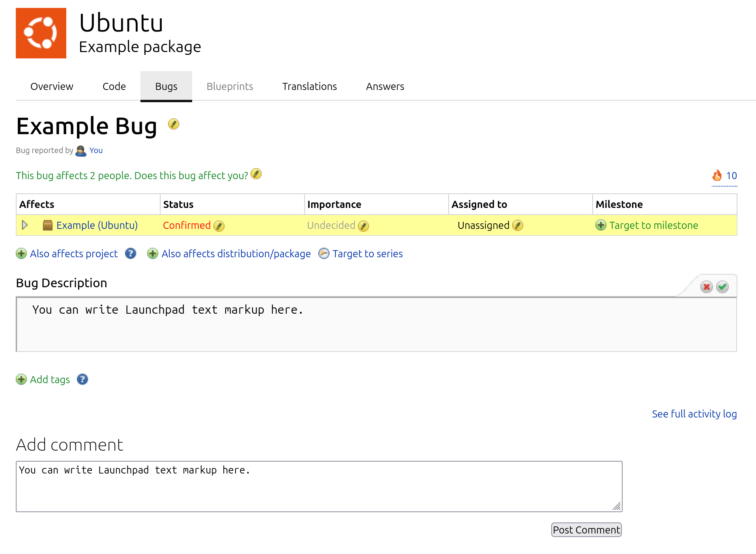
Task: Open help icon beside Add tags
Action: [x=82, y=379]
